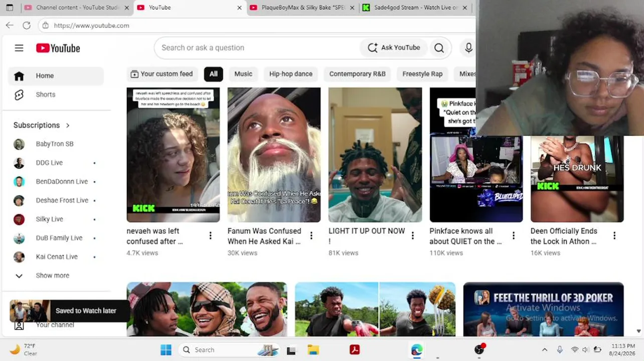Open the video thumbnail with three smiling men

[x=207, y=309]
